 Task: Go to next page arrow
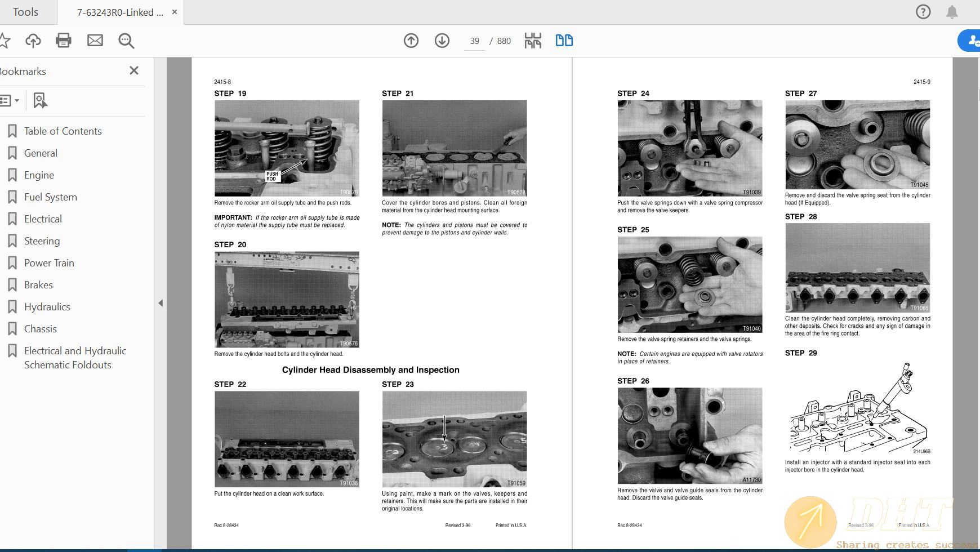(442, 41)
